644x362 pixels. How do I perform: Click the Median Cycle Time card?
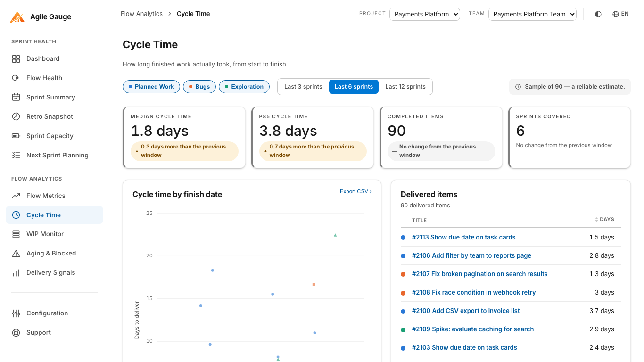point(184,138)
